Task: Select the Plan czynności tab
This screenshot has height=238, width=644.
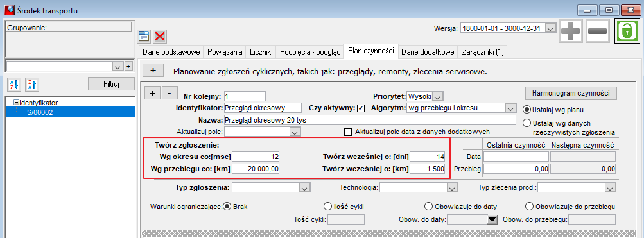Action: (x=371, y=51)
